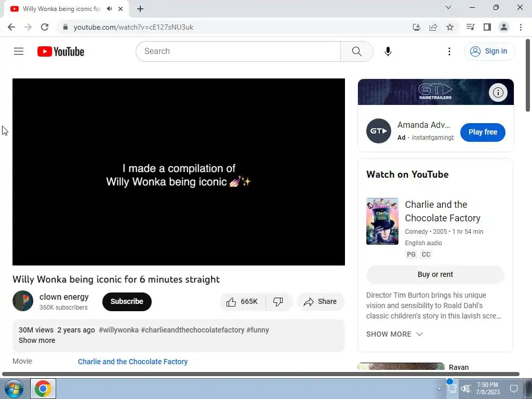532x399 pixels.
Task: Reload the YouTube page
Action: tap(45, 27)
